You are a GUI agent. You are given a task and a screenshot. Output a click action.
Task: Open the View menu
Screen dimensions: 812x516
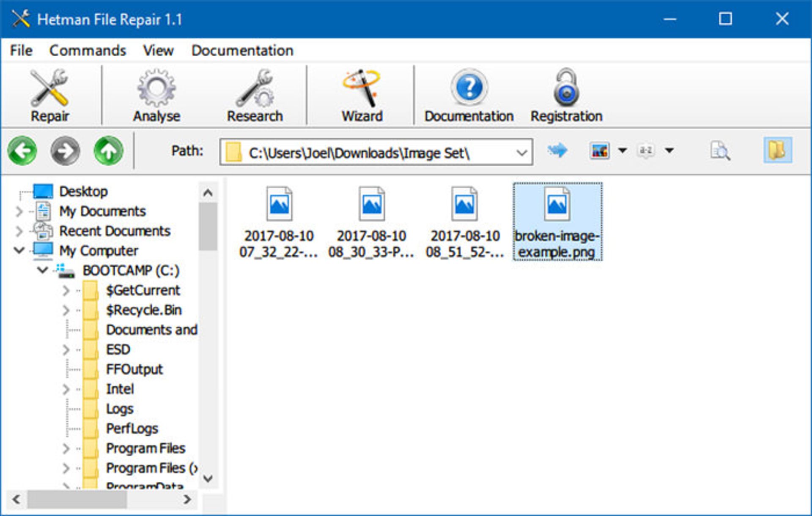pyautogui.click(x=158, y=50)
